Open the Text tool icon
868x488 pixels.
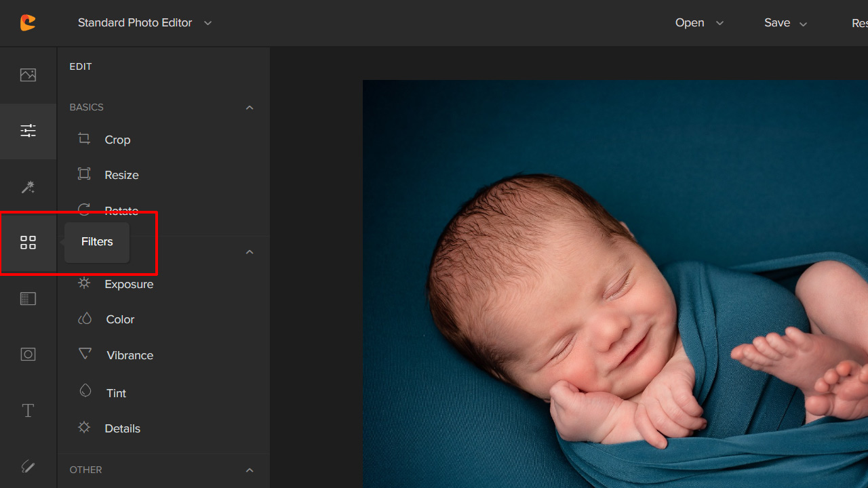point(28,411)
